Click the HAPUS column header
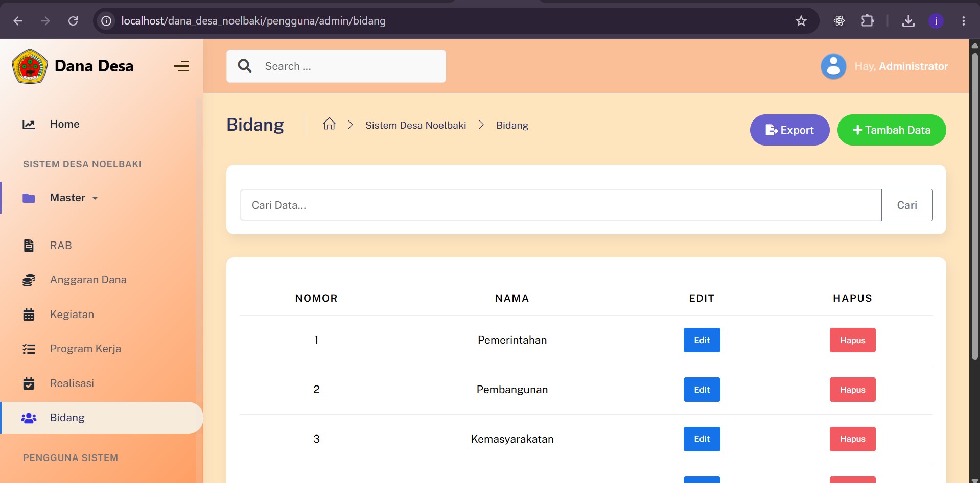The width and height of the screenshot is (980, 483). (852, 298)
